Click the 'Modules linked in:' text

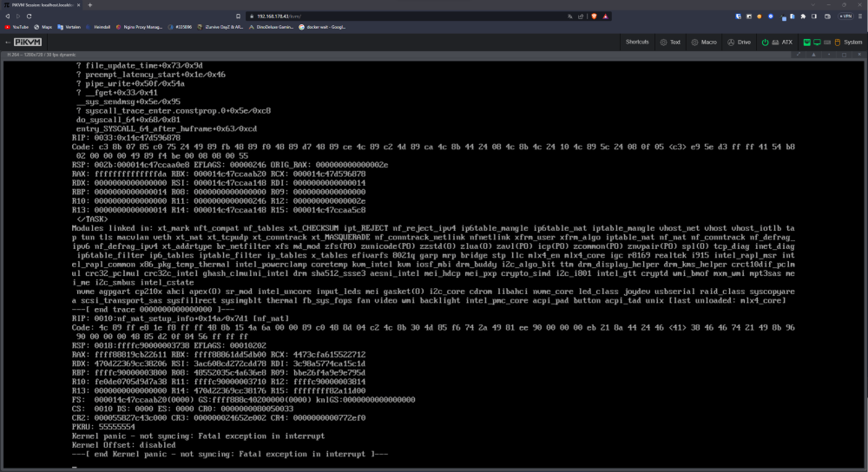111,228
